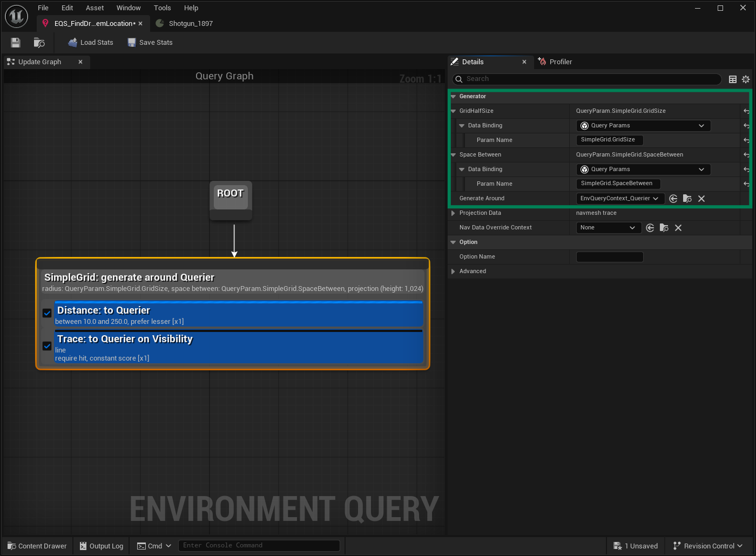Click the browse-to-asset icon next to Save
This screenshot has width=756, height=556.
tap(38, 42)
